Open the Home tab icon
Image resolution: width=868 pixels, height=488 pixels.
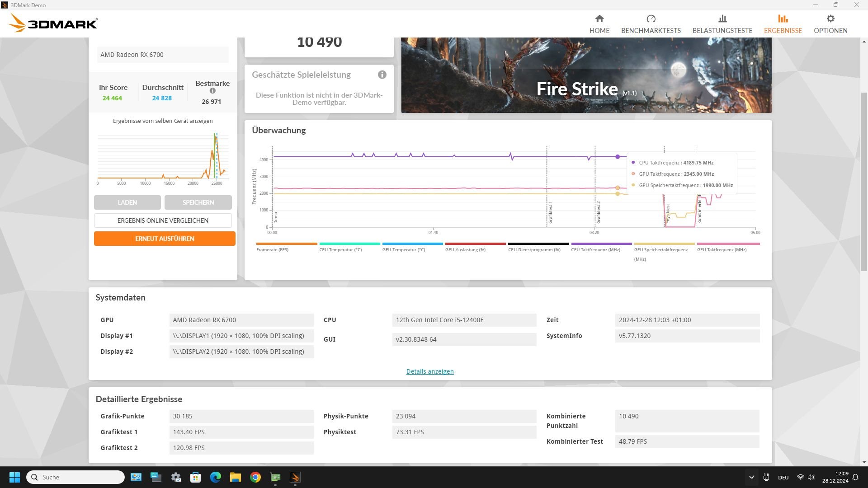coord(599,19)
